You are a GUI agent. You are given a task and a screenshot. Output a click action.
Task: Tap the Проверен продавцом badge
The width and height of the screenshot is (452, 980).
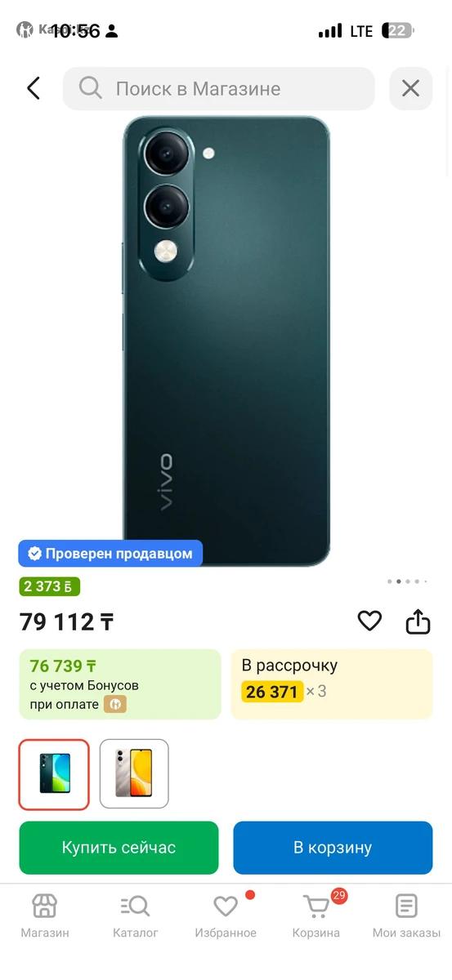click(x=110, y=553)
